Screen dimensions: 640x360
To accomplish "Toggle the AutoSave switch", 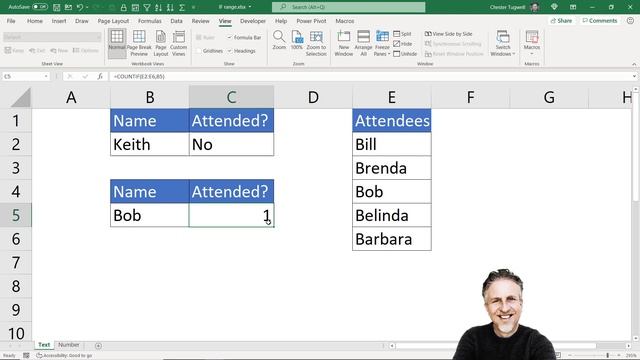I will [40, 7].
